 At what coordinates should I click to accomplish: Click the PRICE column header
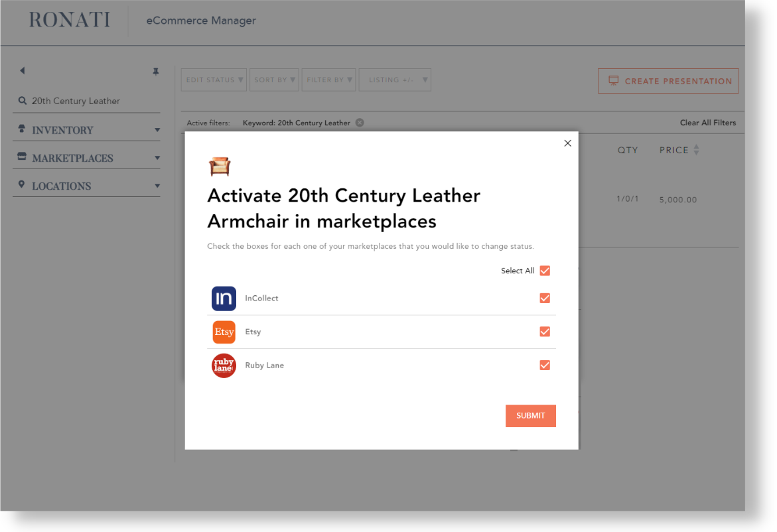pos(674,150)
